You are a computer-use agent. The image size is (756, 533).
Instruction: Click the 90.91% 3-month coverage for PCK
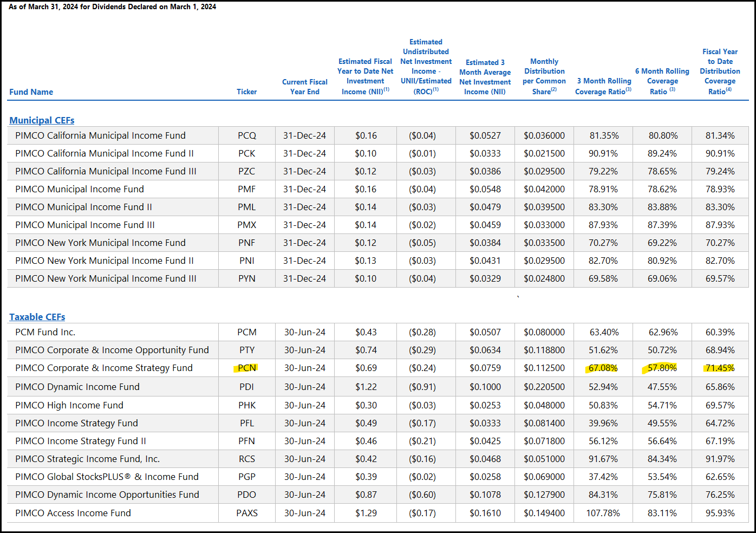pyautogui.click(x=603, y=153)
